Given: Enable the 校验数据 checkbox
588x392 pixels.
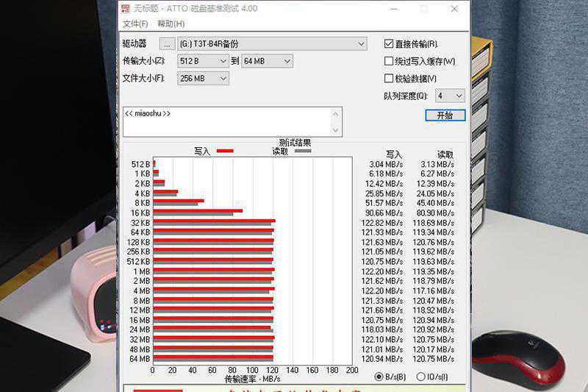Looking at the screenshot, I should point(389,79).
